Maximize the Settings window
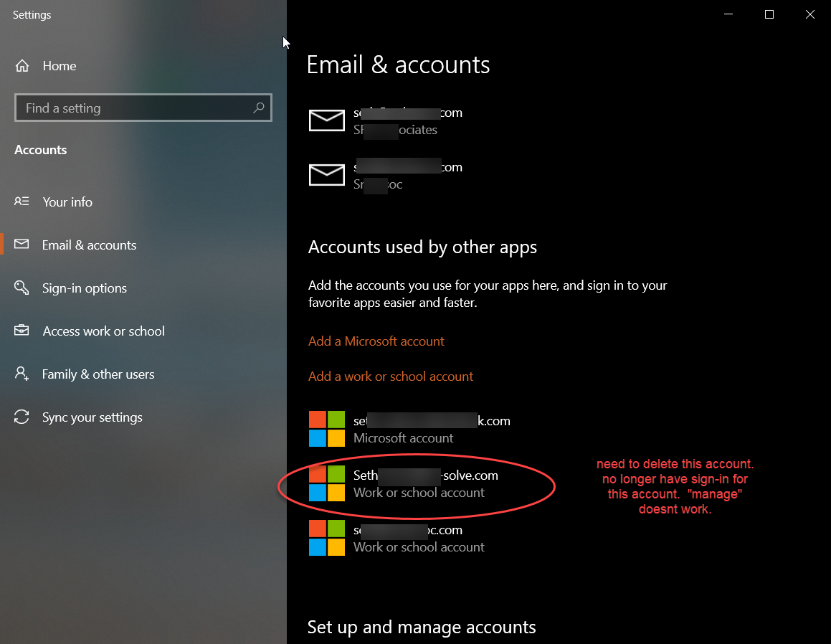This screenshot has height=644, width=831. (769, 14)
